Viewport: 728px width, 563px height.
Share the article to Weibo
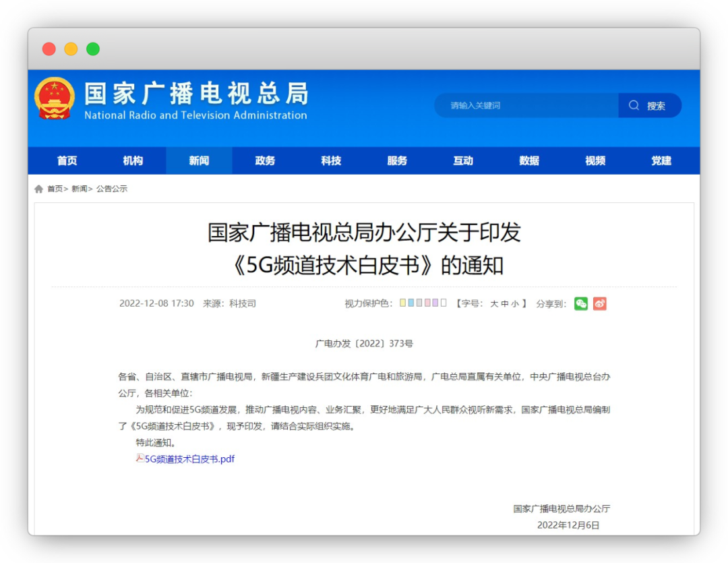tap(599, 303)
